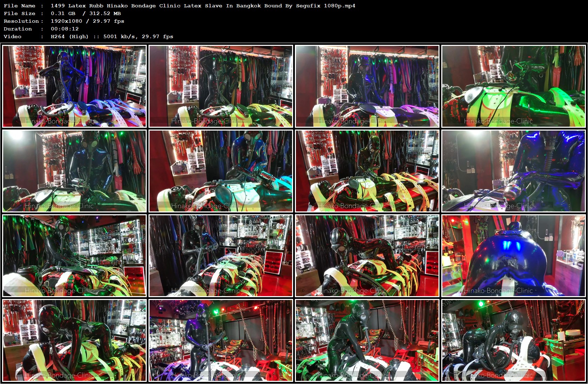This screenshot has height=384, width=588.
Task: Click the blue-tinted fourth thumbnail in row three
Action: click(x=514, y=256)
